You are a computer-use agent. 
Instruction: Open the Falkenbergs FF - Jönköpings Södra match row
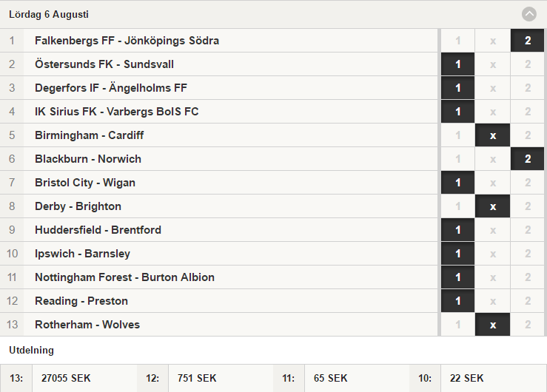[219, 41]
